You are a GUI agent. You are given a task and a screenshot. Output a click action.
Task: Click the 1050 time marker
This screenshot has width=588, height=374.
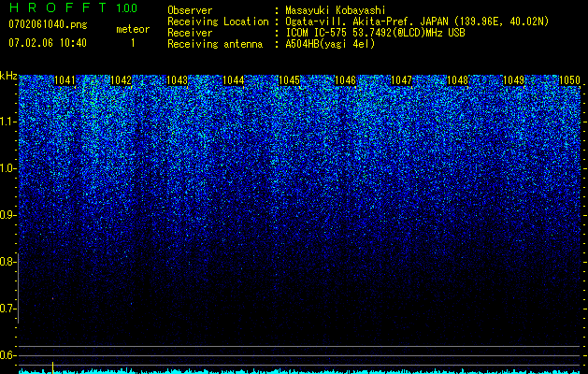[x=569, y=80]
